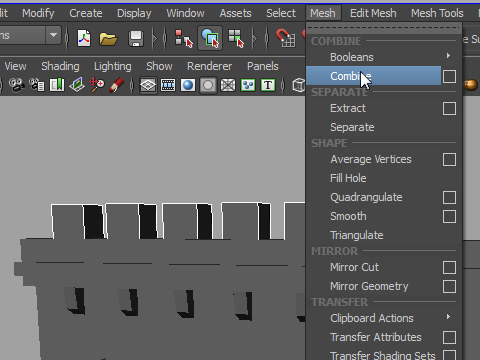Viewport: 480px width, 360px height.
Task: Open the Create menu
Action: coord(86,13)
